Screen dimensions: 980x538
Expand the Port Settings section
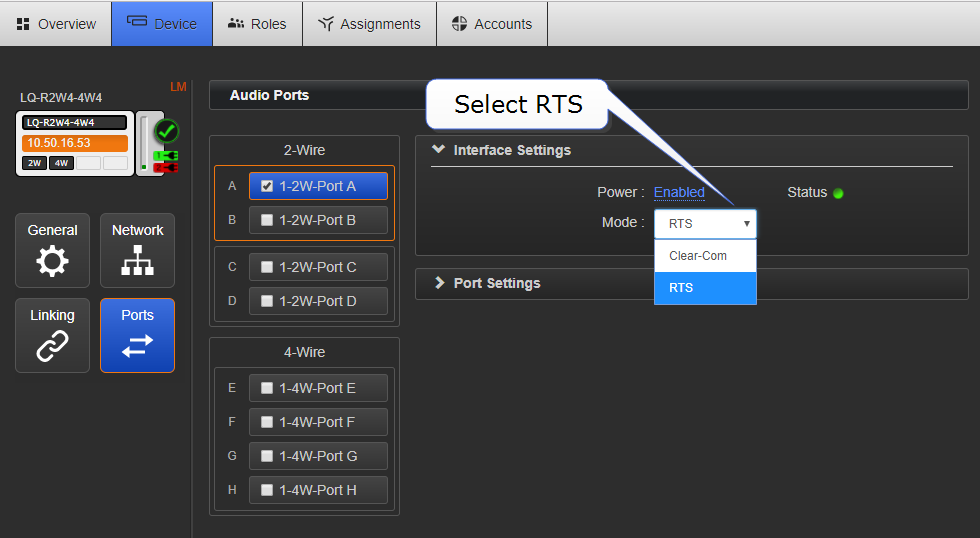pyautogui.click(x=497, y=283)
